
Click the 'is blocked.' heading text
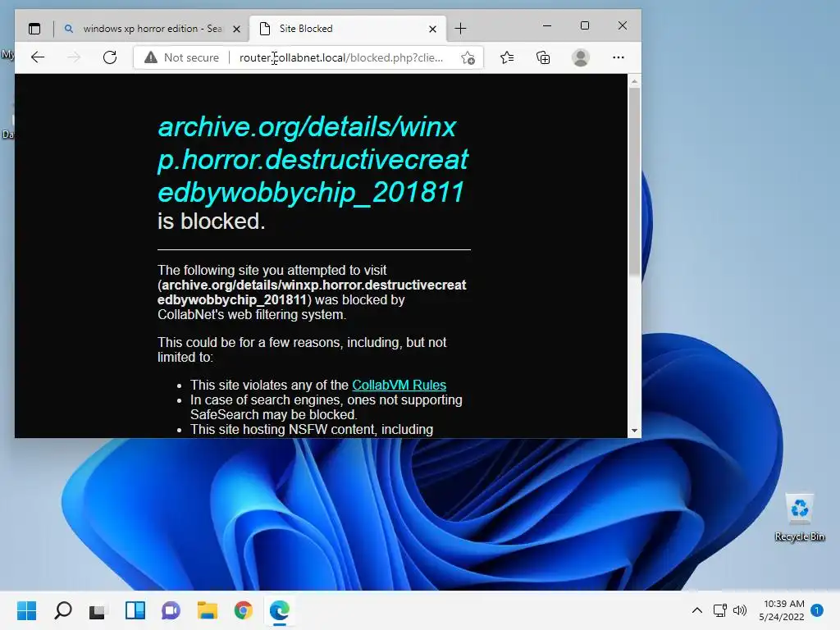pos(211,221)
